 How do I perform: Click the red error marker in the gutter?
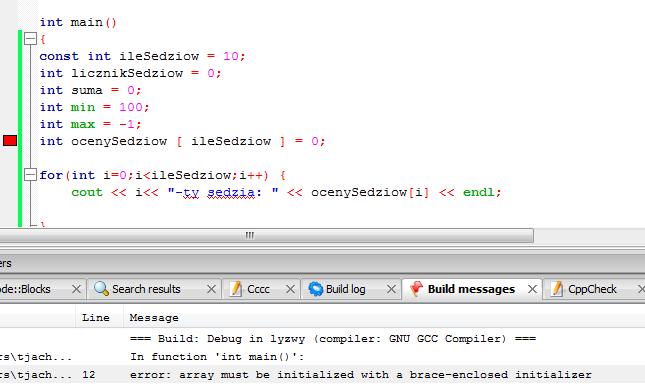tap(10, 141)
